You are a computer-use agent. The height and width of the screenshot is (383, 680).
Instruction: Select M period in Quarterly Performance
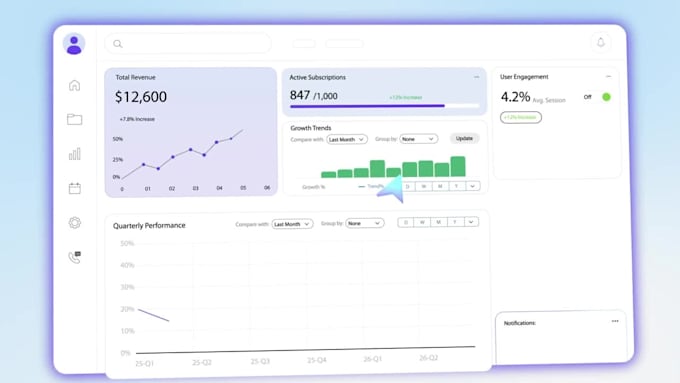point(438,222)
